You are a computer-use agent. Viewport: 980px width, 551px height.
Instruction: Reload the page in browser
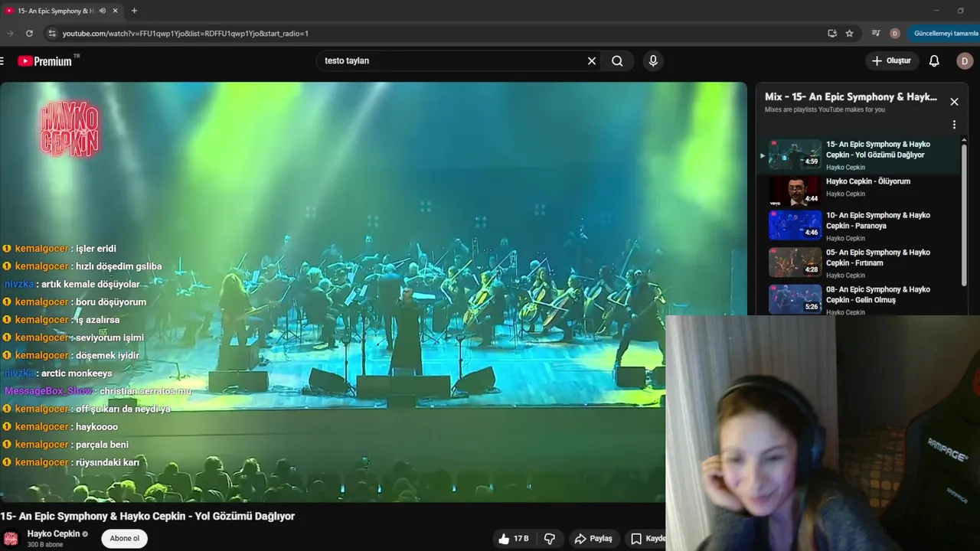click(29, 33)
